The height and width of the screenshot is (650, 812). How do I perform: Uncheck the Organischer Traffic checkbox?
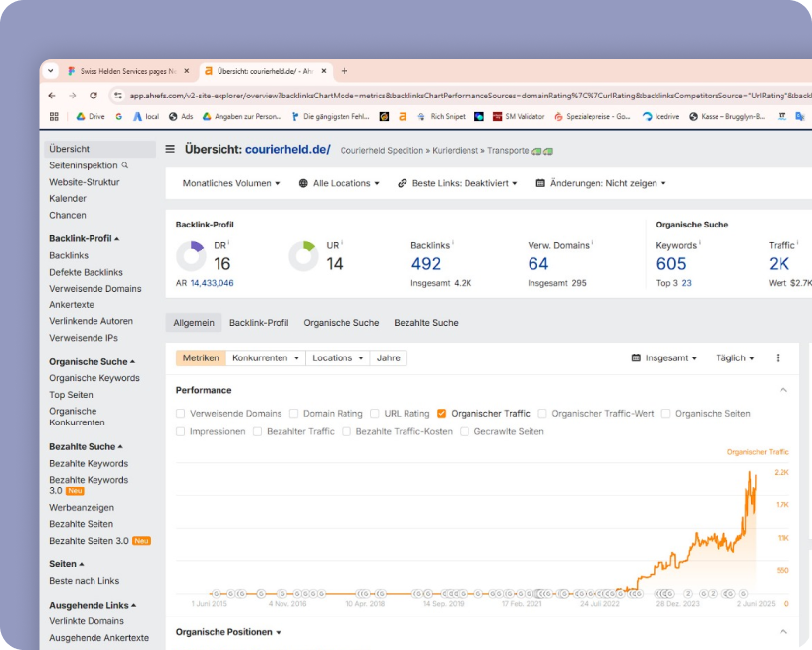point(441,413)
